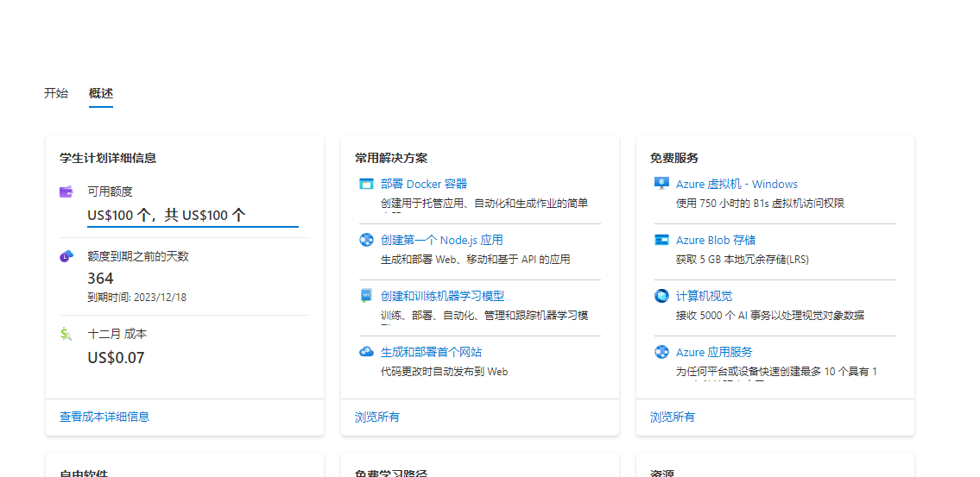This screenshot has height=477, width=980.
Task: Open 创建第一个 Node.js 应用 link
Action: [x=441, y=240]
